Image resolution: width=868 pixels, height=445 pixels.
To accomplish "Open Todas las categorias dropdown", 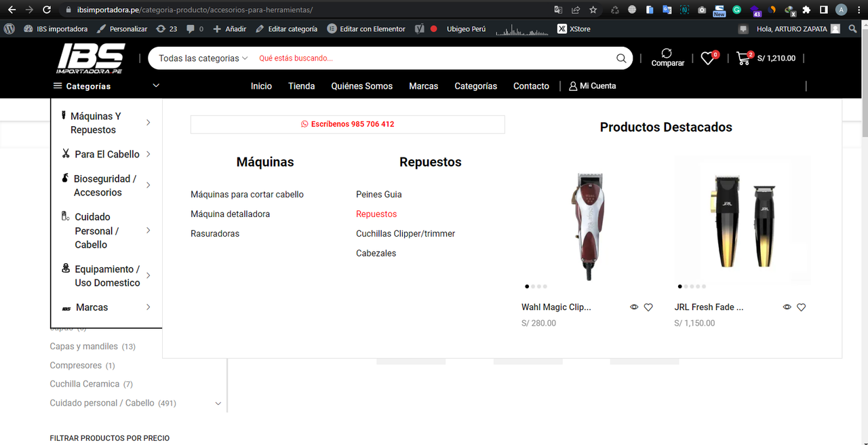I will (203, 58).
